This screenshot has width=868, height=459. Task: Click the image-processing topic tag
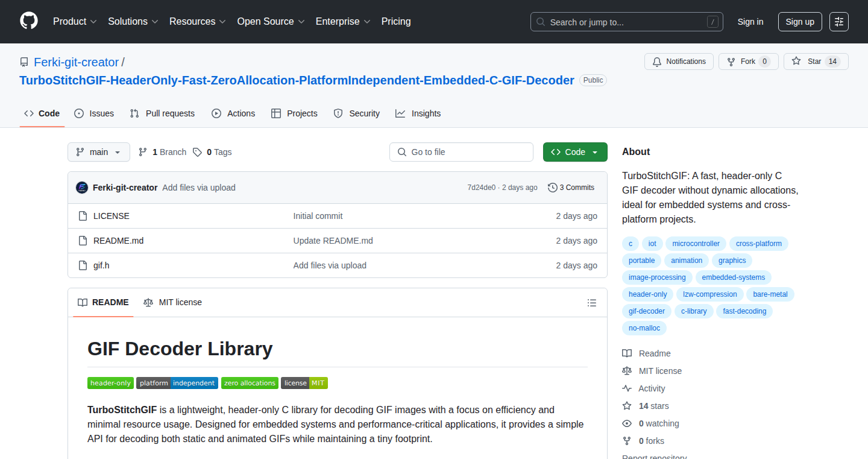coord(657,277)
